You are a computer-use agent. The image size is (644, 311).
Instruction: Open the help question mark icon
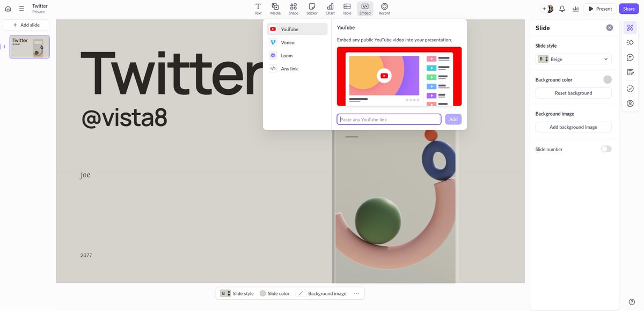(632, 302)
